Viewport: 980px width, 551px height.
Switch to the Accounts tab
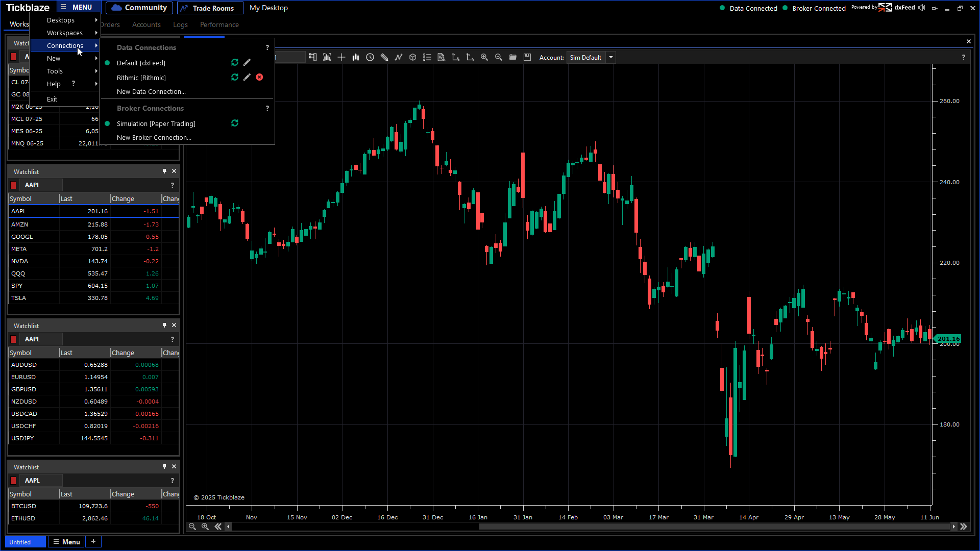(146, 24)
